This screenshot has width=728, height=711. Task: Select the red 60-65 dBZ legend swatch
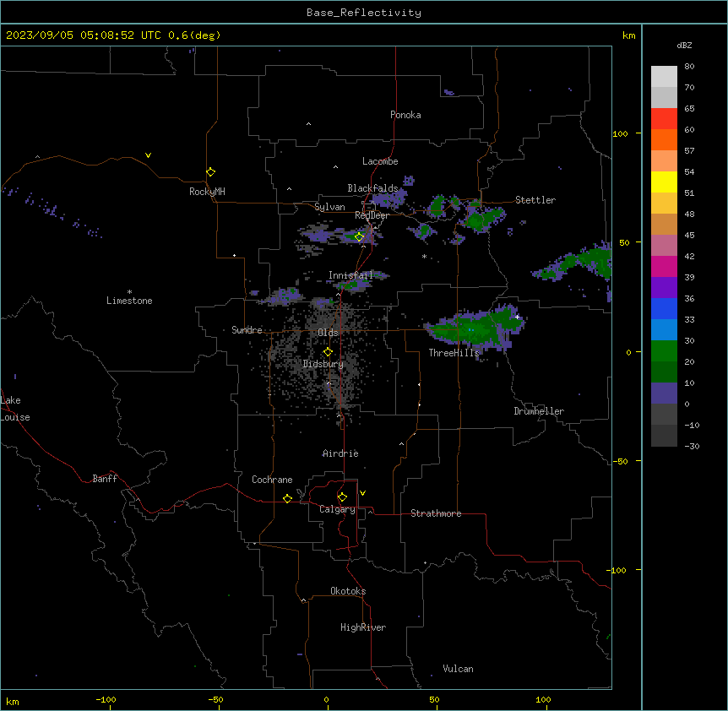pos(664,119)
